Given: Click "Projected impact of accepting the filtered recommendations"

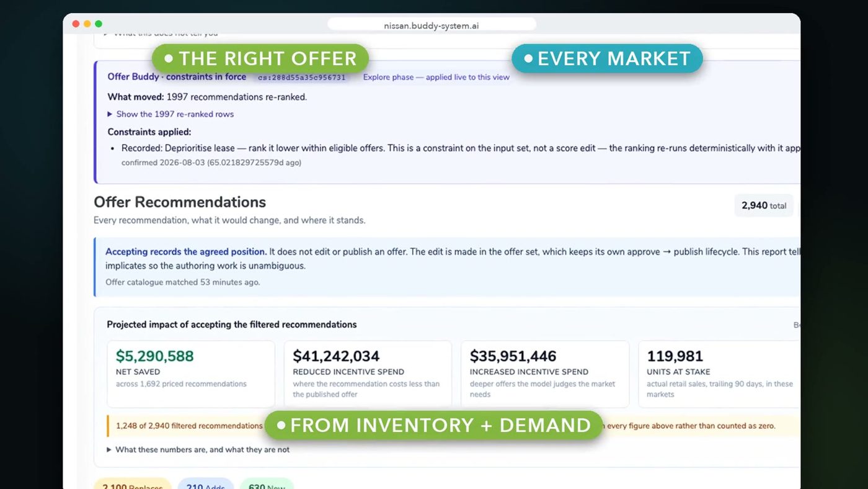Looking at the screenshot, I should [232, 325].
